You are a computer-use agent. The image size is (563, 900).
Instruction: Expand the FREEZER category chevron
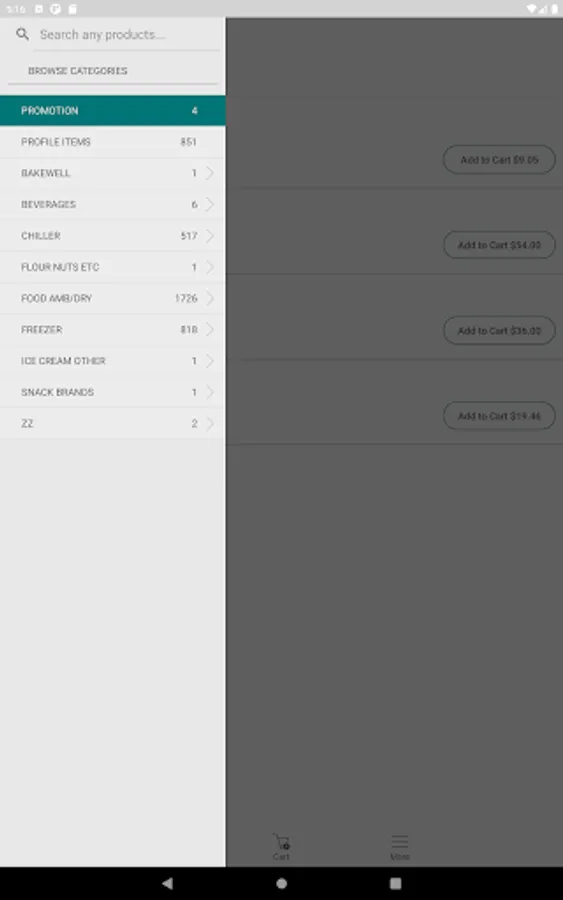pos(210,329)
